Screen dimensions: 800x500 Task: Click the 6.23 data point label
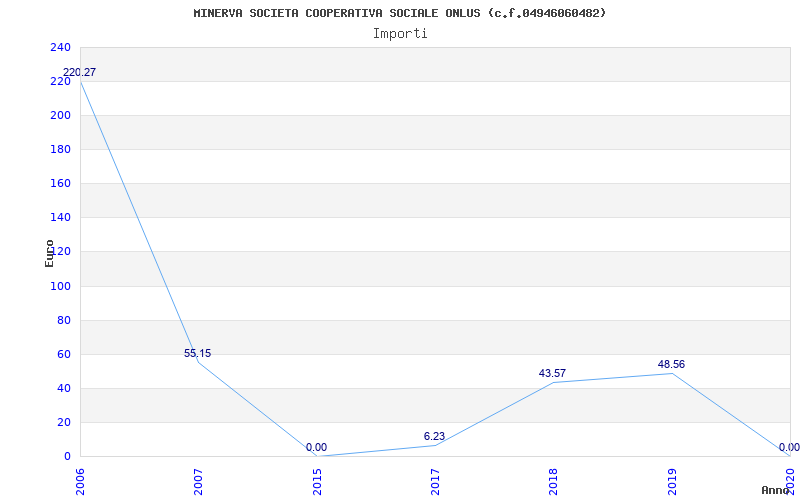click(x=434, y=436)
